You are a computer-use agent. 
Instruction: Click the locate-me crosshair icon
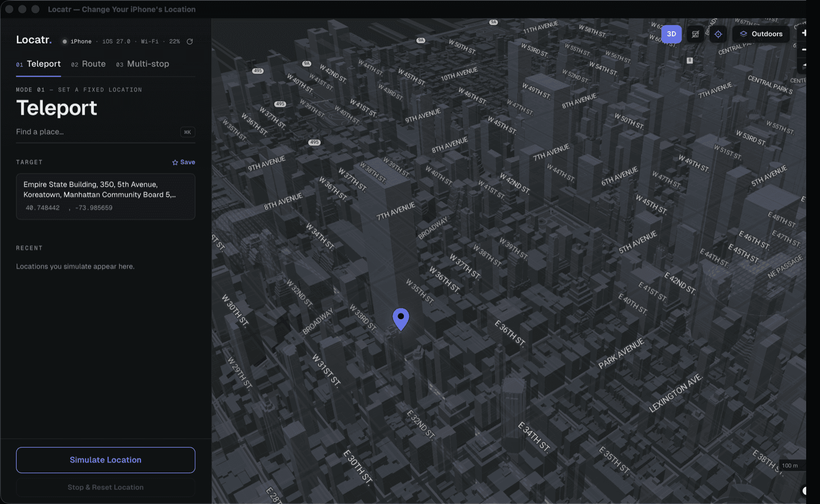tap(718, 34)
